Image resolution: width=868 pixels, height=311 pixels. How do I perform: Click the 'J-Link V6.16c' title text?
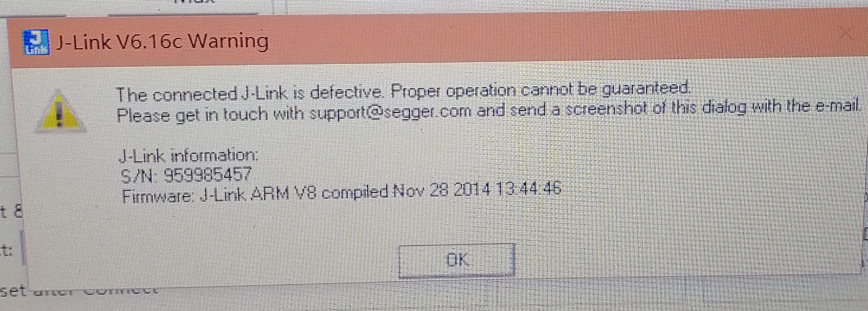119,42
